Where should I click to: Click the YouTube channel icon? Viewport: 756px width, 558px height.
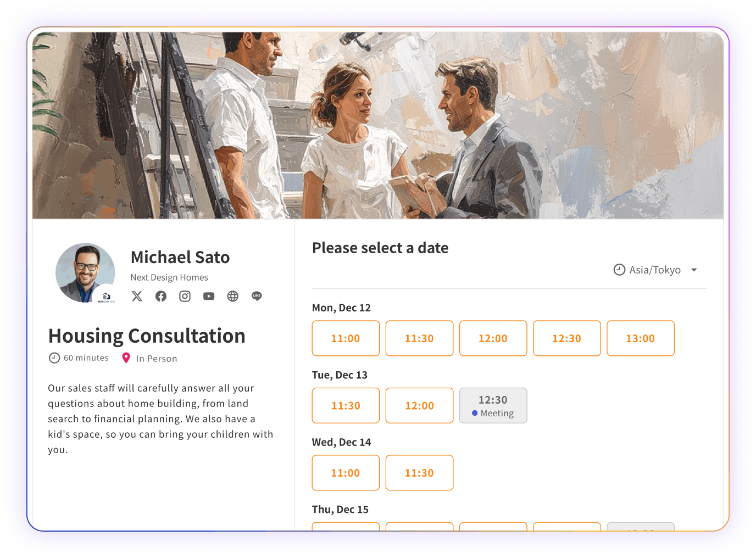(209, 296)
